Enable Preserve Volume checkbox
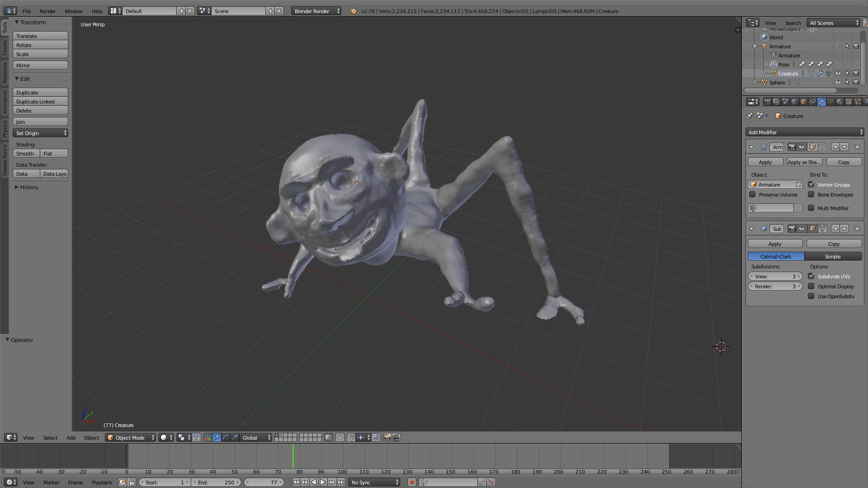This screenshot has height=488, width=868. pos(752,195)
